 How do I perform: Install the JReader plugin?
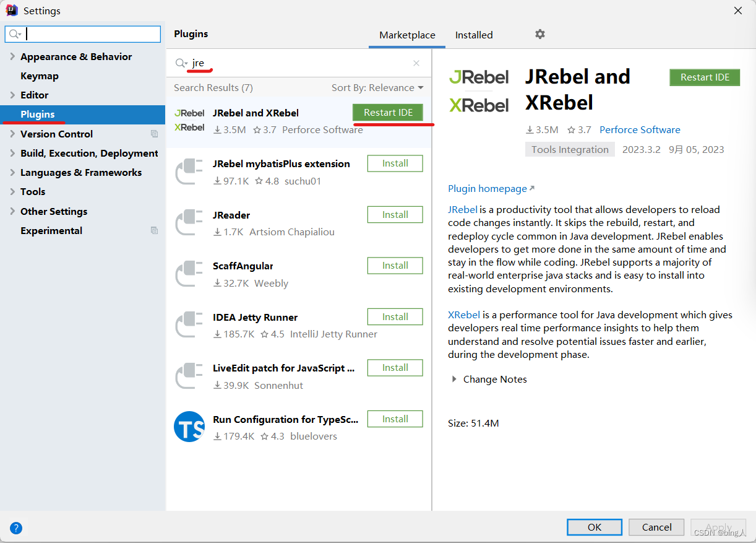pyautogui.click(x=395, y=215)
